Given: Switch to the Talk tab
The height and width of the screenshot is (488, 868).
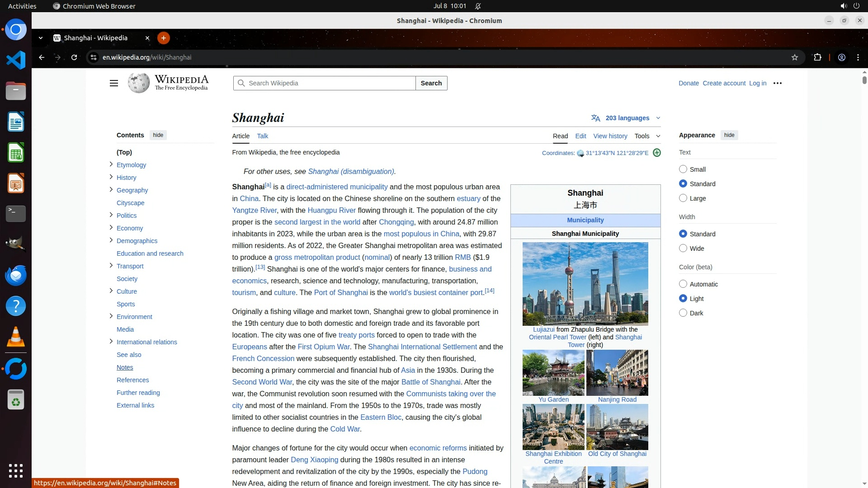Looking at the screenshot, I should click(x=262, y=136).
